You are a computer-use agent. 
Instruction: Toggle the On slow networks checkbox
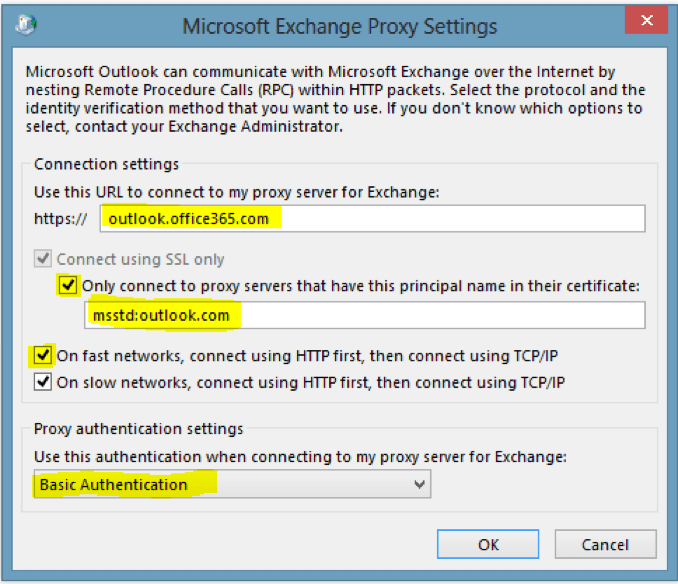tap(42, 382)
